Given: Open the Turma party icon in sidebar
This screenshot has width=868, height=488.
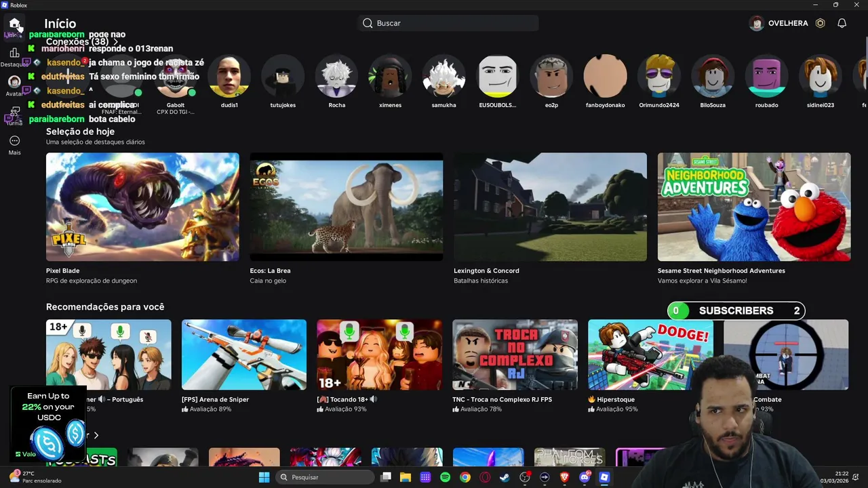Looking at the screenshot, I should tap(14, 111).
